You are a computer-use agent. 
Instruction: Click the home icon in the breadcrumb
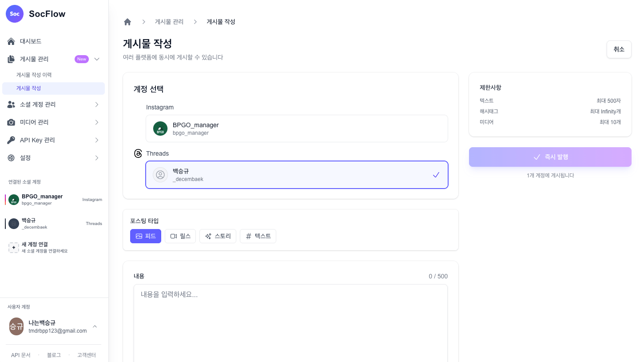[x=127, y=21]
